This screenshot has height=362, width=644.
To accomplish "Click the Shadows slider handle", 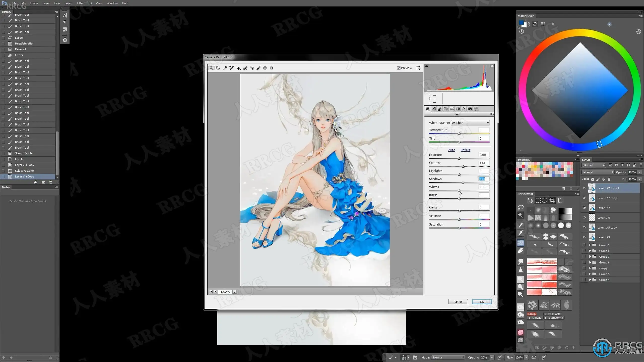I will (463, 183).
